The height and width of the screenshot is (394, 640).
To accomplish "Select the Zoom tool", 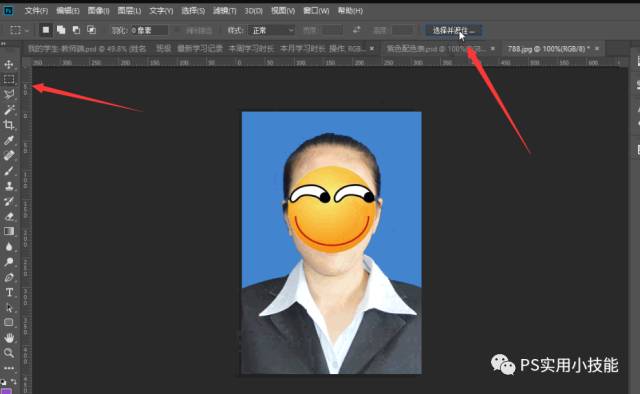I will point(9,352).
